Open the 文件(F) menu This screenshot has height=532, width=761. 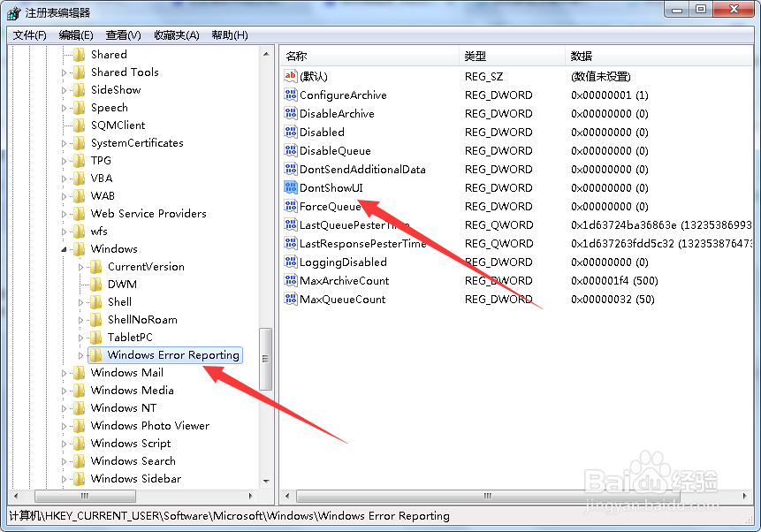(x=29, y=35)
